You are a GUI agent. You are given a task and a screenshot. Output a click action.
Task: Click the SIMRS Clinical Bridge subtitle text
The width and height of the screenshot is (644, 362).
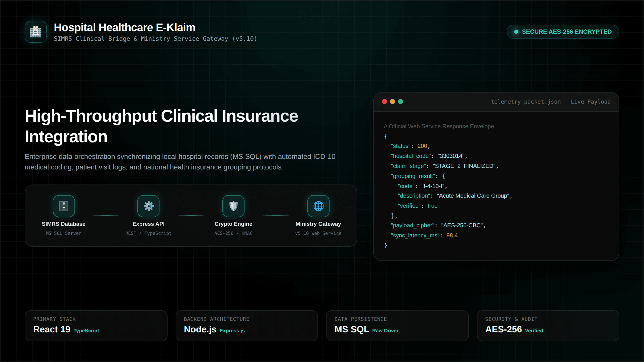[155, 39]
